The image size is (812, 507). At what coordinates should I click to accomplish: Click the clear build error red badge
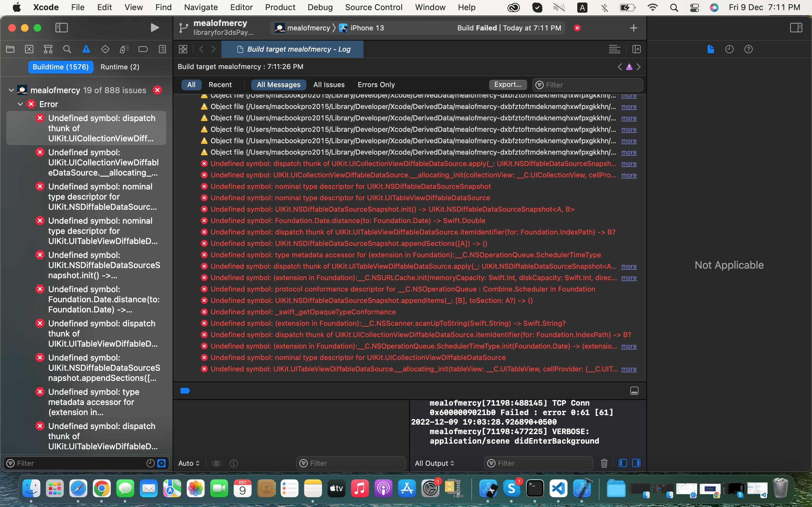[x=578, y=28]
